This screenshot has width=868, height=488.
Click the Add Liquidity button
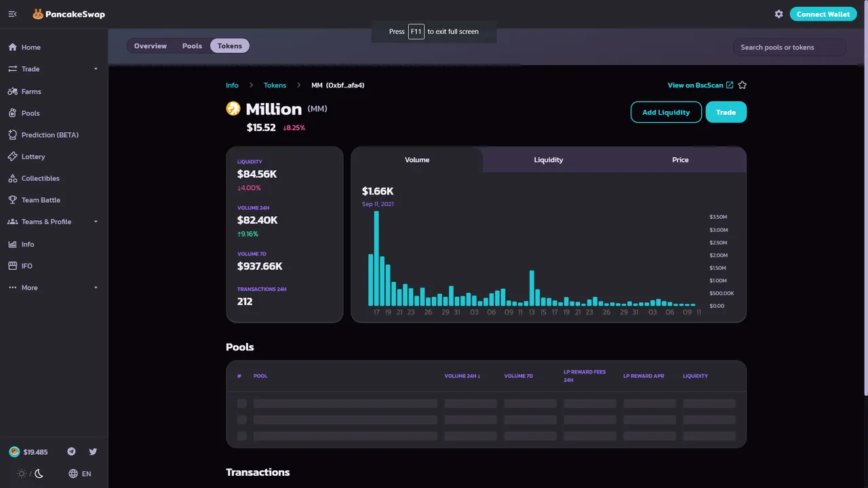point(666,113)
